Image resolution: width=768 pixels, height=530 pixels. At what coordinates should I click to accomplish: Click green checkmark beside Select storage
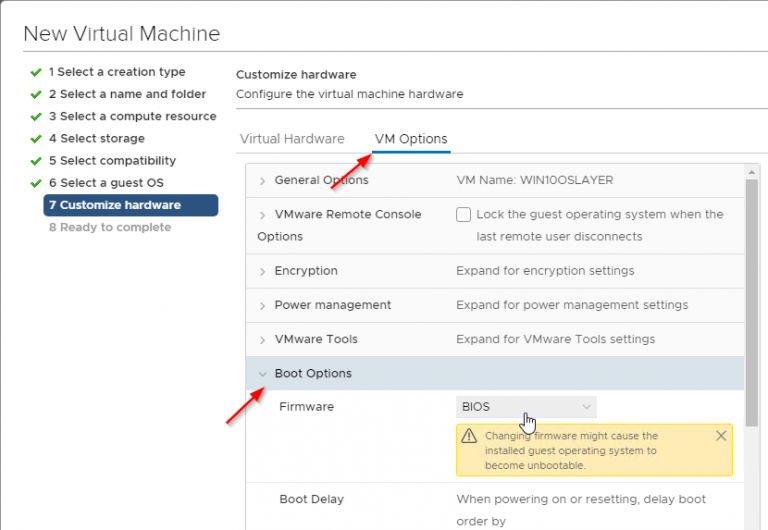pyautogui.click(x=36, y=139)
